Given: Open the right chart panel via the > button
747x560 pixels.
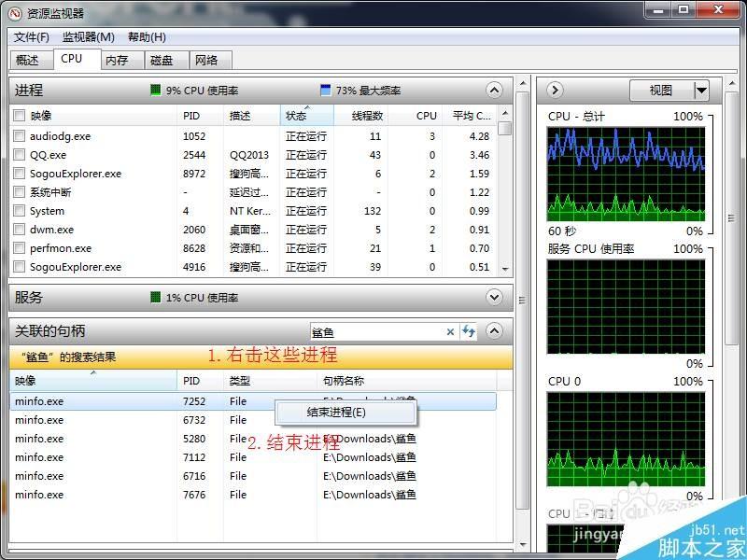Looking at the screenshot, I should tap(555, 90).
